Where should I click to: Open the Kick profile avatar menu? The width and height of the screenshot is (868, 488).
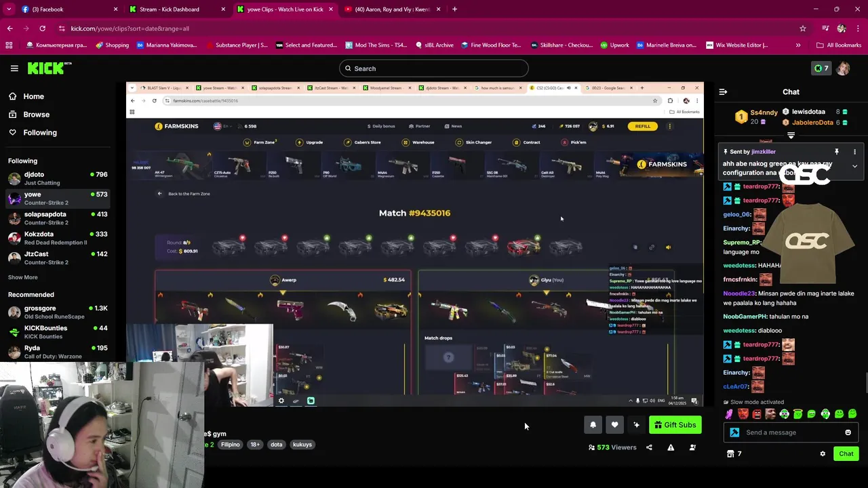click(x=843, y=68)
